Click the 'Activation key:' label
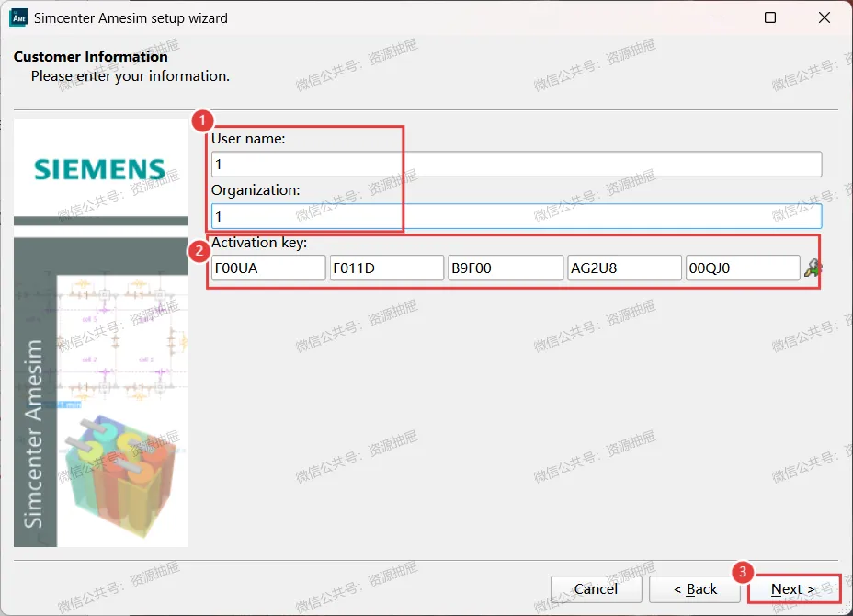The image size is (853, 616). pyautogui.click(x=259, y=243)
